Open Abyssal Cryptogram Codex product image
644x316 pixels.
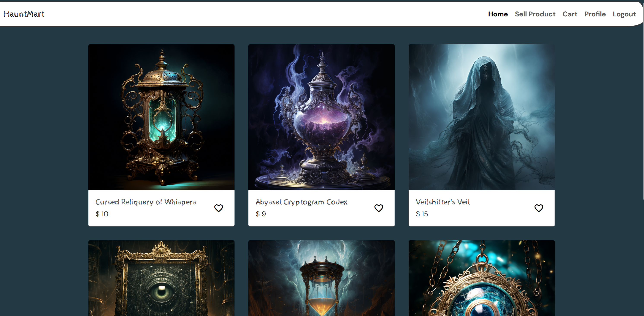(321, 117)
